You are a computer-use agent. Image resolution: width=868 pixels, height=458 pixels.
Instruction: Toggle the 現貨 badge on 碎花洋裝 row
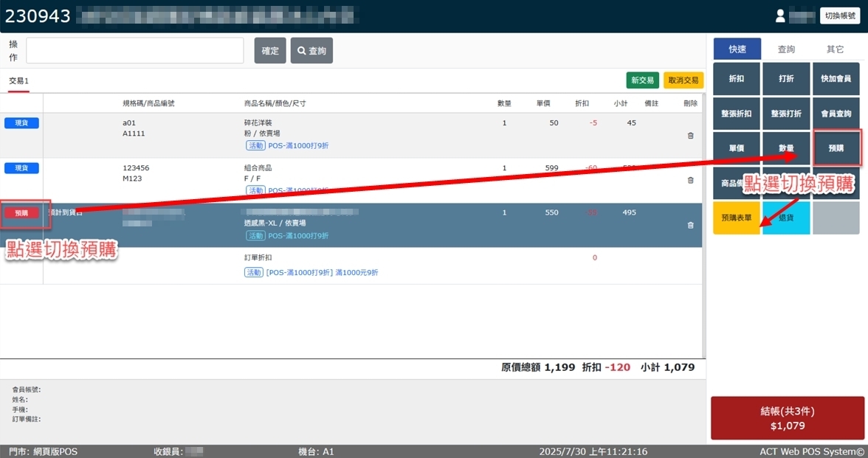pyautogui.click(x=21, y=123)
